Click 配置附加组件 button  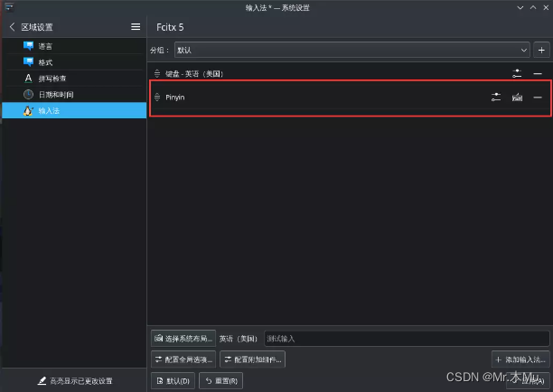(252, 359)
